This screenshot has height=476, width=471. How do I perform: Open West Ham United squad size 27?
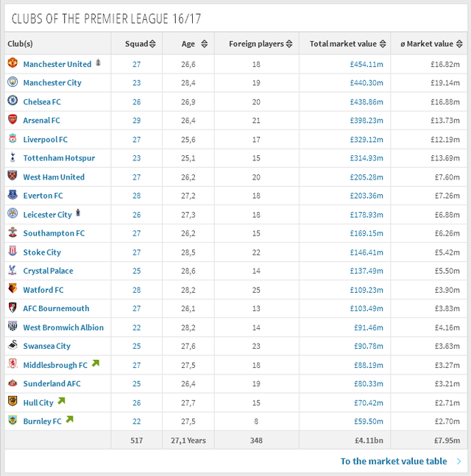tap(136, 177)
